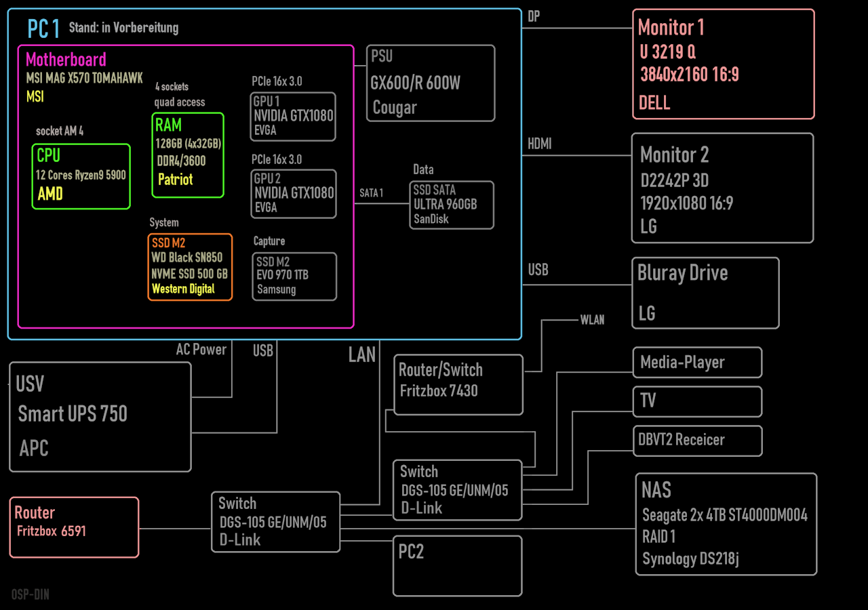Click the GPU 1 NVIDIA GTX1080 box
Image resolution: width=868 pixels, height=610 pixels.
[293, 117]
